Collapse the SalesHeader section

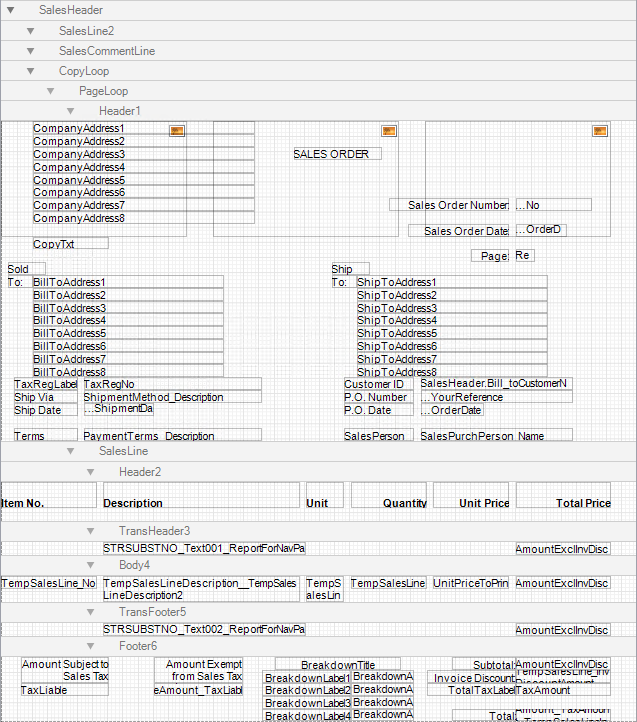(x=10, y=10)
